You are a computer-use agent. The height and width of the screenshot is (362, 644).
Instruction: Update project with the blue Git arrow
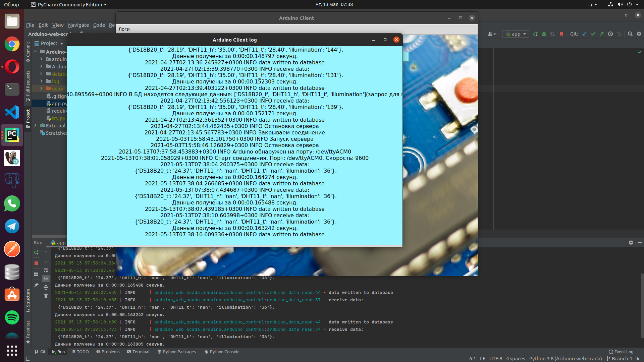pyautogui.click(x=584, y=34)
